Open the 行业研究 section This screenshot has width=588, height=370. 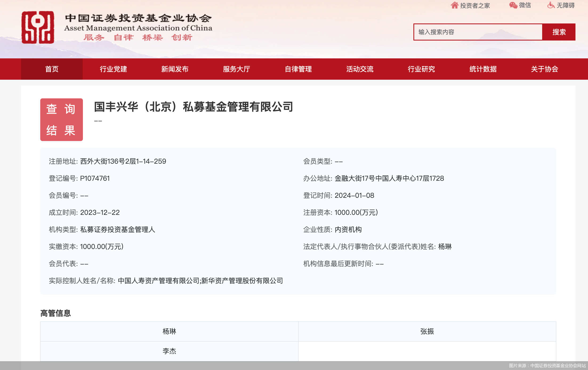click(421, 69)
